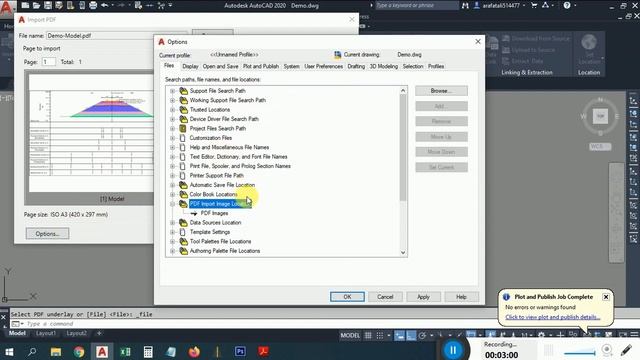Collapse PDF Import Image Location node
The image size is (640, 360).
tap(172, 204)
